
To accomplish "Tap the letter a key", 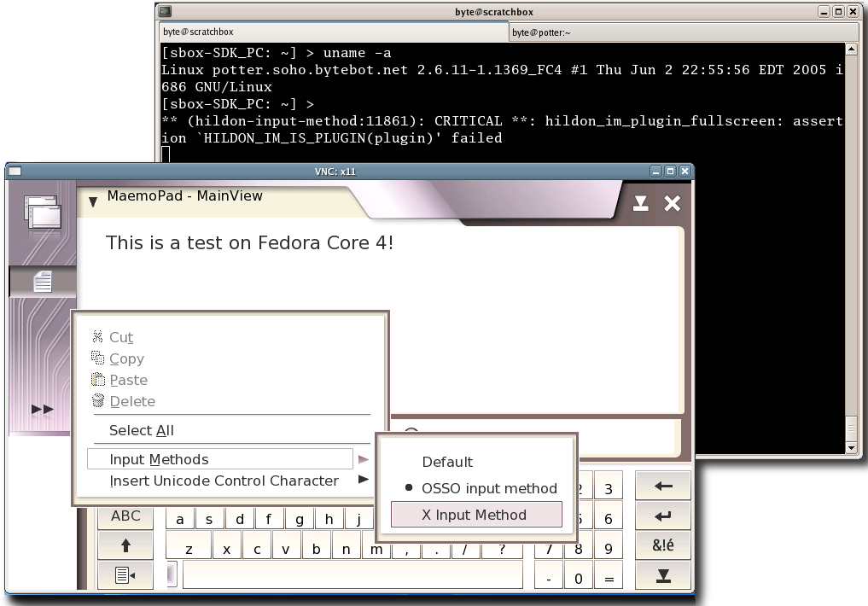I will [180, 519].
